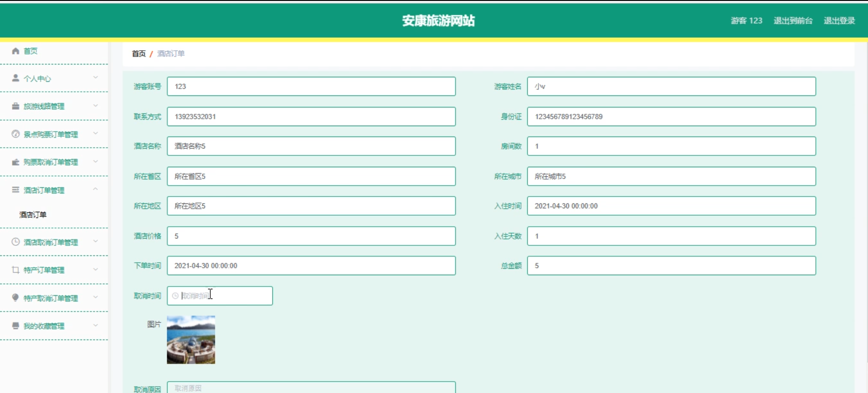The height and width of the screenshot is (393, 868).
Task: Click 游客 123 user label
Action: [746, 21]
